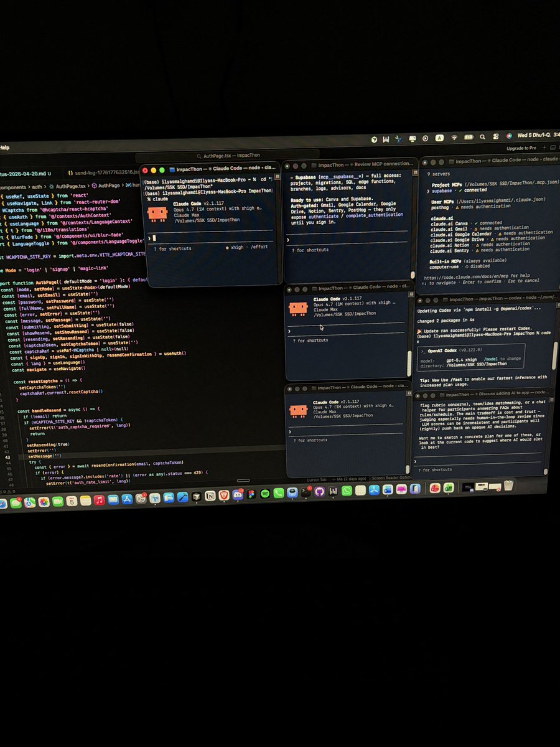
Task: Select claude.ai Notion entry
Action: (479, 244)
